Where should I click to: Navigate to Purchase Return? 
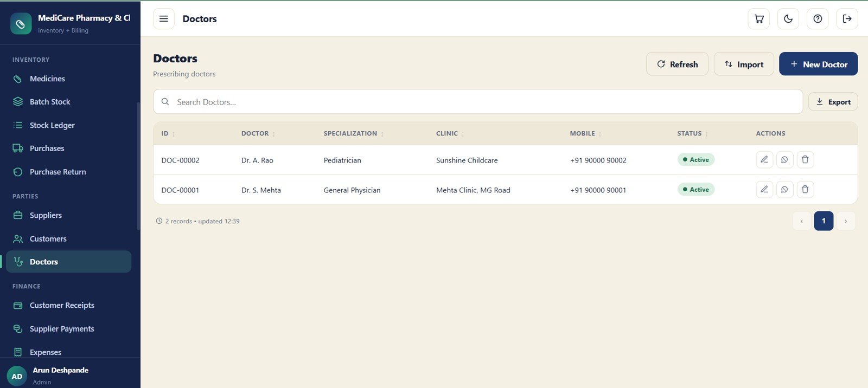click(x=68, y=172)
